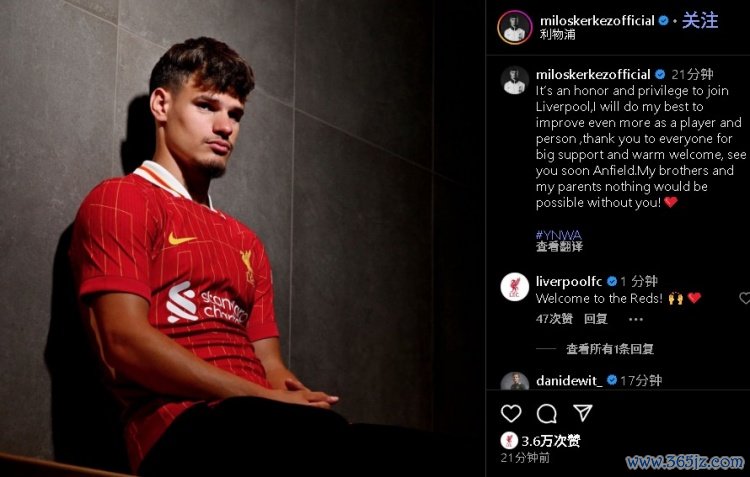Image resolution: width=750 pixels, height=477 pixels.
Task: Expand 查看所有1条回复 replies
Action: 610,349
